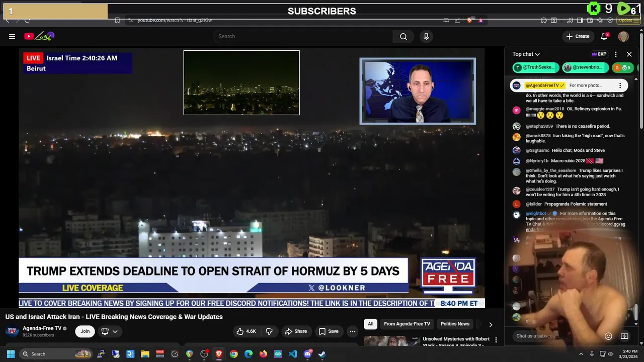Click the Join membership button
Screen dimensions: 644x362
(x=85, y=331)
